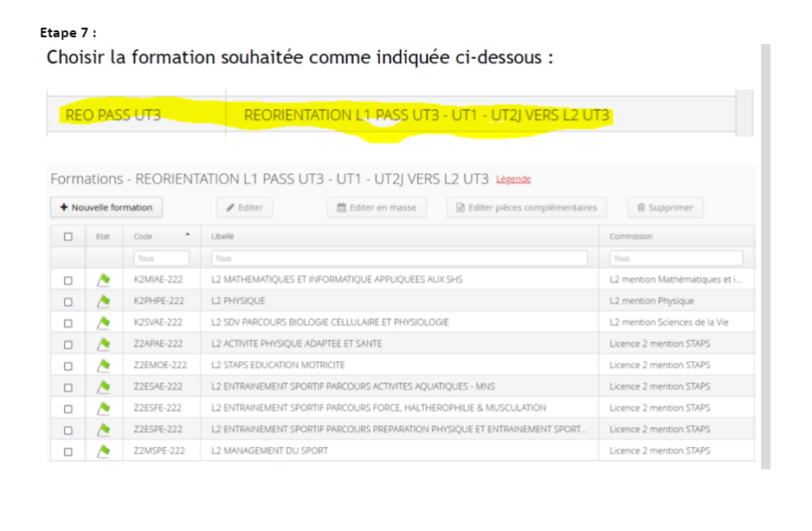
Task: Select the REORIENTATION L1 PASS UT3 tab
Action: coord(428,114)
